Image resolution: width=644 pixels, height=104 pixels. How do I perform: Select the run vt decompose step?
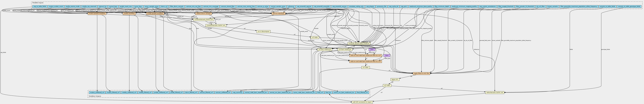(x=263, y=32)
